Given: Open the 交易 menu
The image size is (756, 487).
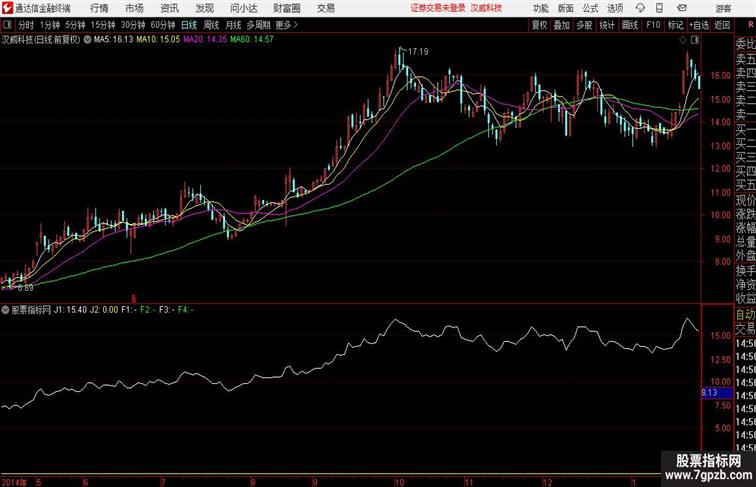Looking at the screenshot, I should point(326,8).
